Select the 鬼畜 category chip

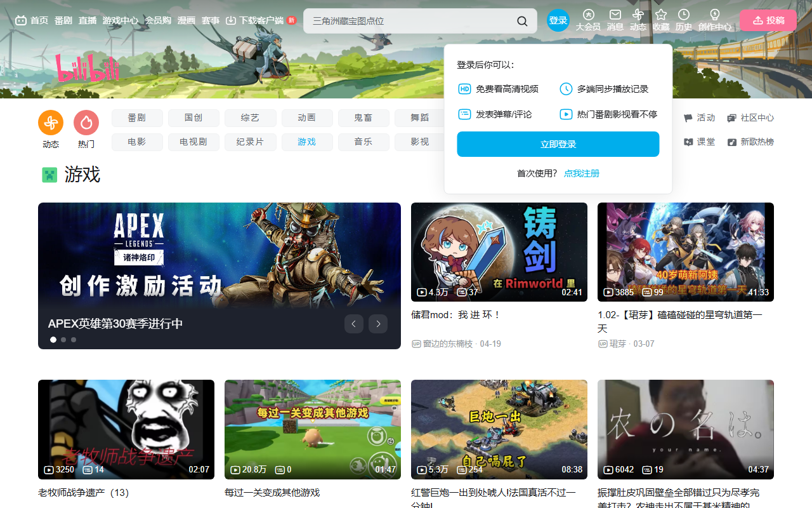tap(363, 118)
